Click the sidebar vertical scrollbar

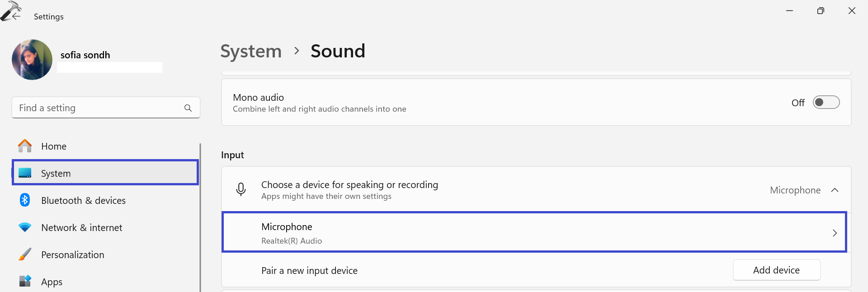pyautogui.click(x=200, y=217)
